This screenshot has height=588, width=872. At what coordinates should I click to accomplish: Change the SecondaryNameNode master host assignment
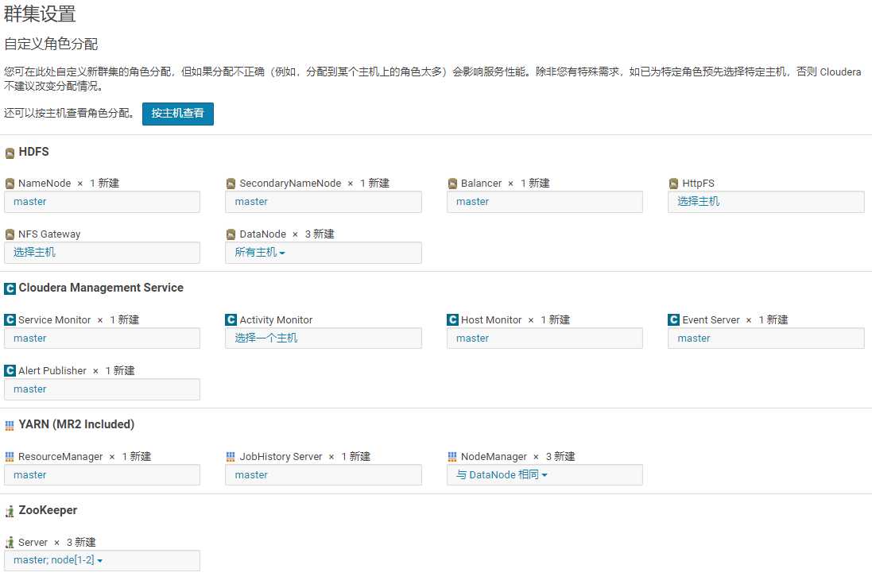click(323, 202)
